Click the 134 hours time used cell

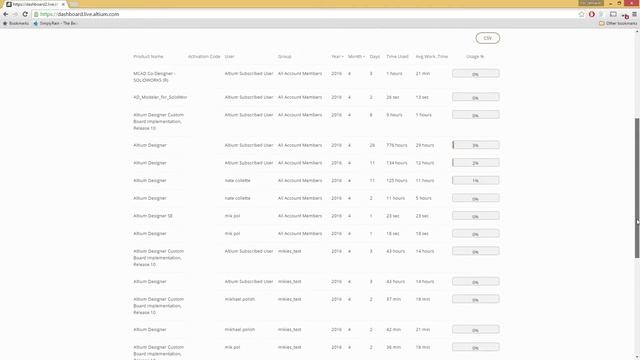pos(397,163)
